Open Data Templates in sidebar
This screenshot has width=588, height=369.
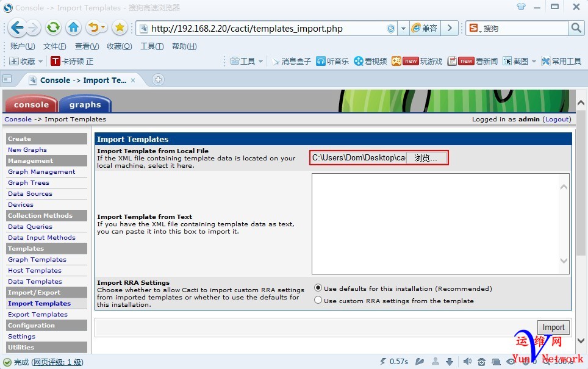click(35, 281)
